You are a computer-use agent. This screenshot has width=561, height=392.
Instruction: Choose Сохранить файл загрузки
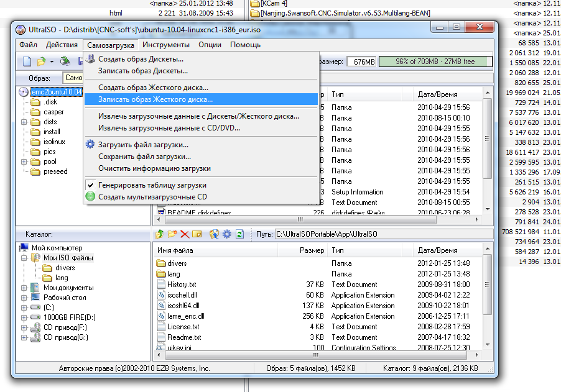pos(201,157)
